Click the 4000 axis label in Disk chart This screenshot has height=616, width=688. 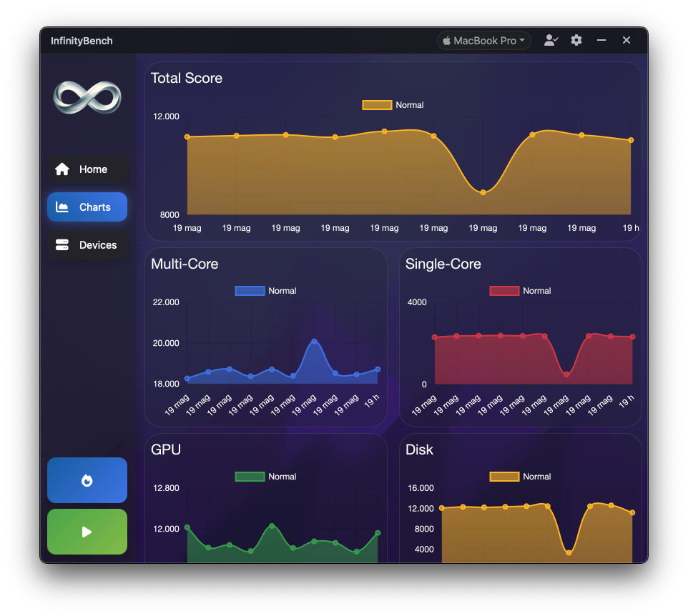(x=424, y=550)
